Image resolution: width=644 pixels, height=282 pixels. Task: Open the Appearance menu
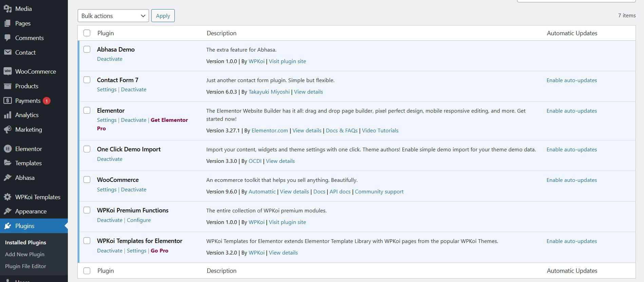pos(31,211)
